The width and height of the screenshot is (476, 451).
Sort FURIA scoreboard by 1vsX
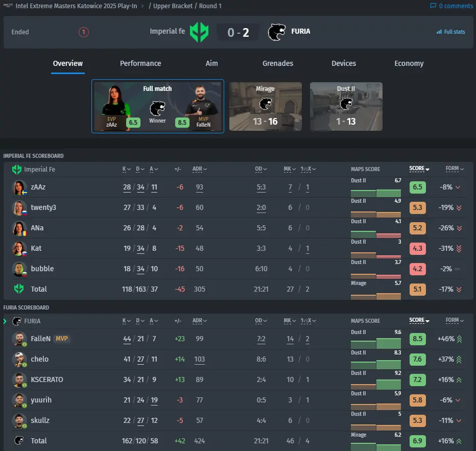(x=308, y=321)
